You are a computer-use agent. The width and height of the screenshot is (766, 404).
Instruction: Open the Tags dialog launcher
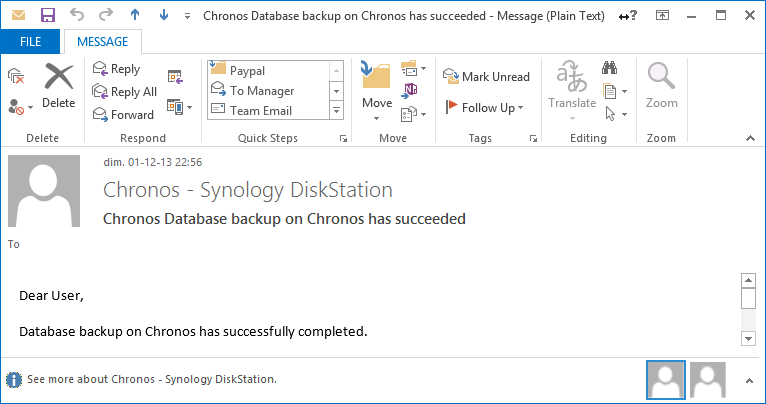coord(533,139)
